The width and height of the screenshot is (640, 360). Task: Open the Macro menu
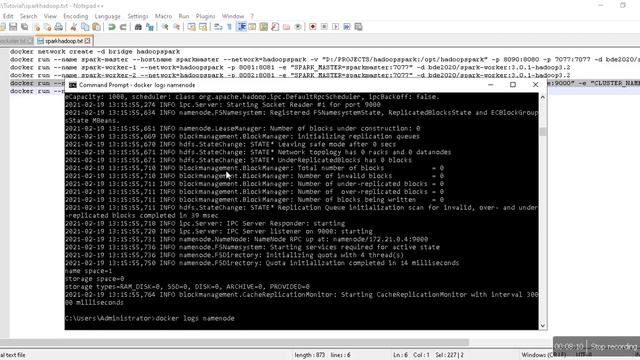(x=163, y=16)
